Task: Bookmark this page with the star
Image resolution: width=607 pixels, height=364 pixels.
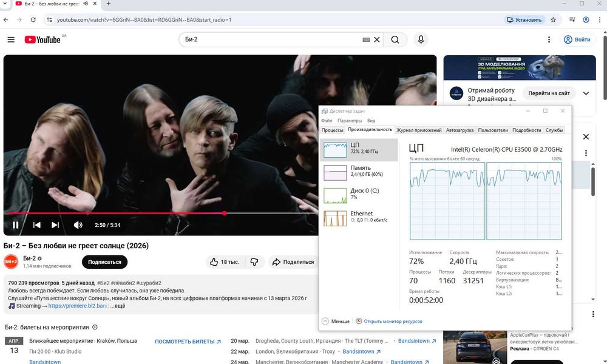Action: [x=553, y=20]
